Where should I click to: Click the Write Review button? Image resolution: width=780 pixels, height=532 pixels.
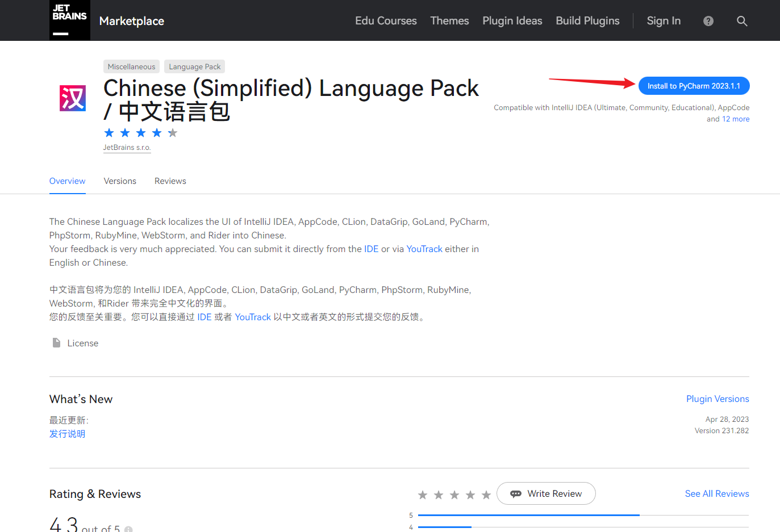546,493
